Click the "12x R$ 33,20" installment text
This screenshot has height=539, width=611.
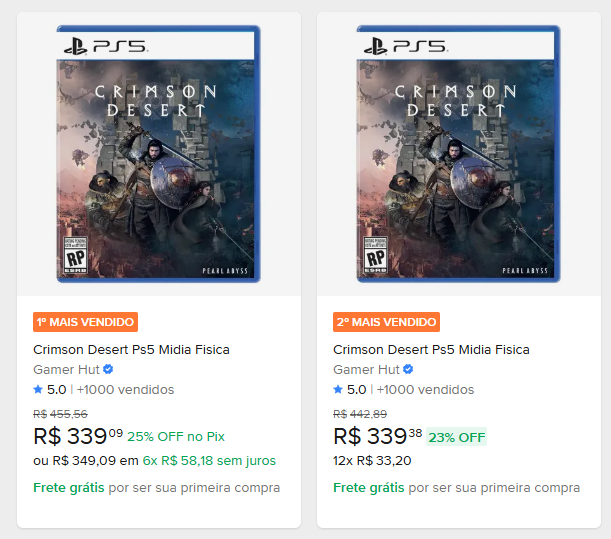click(x=373, y=461)
